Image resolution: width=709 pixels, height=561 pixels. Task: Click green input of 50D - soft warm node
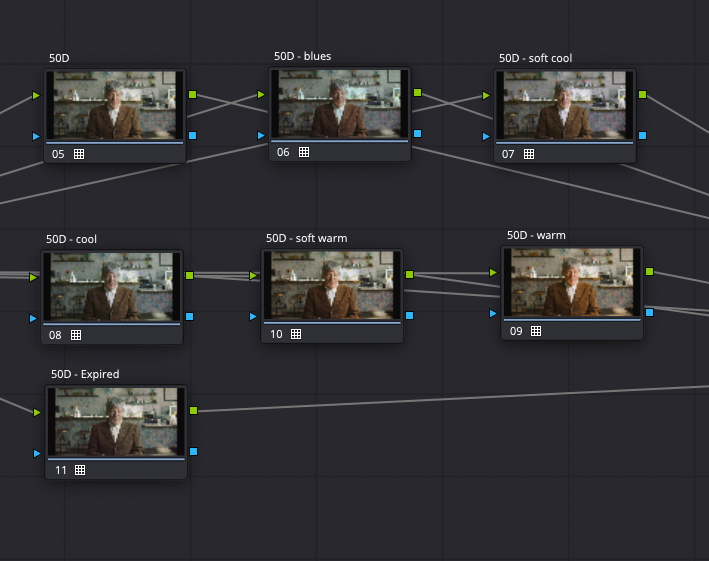pos(254,275)
